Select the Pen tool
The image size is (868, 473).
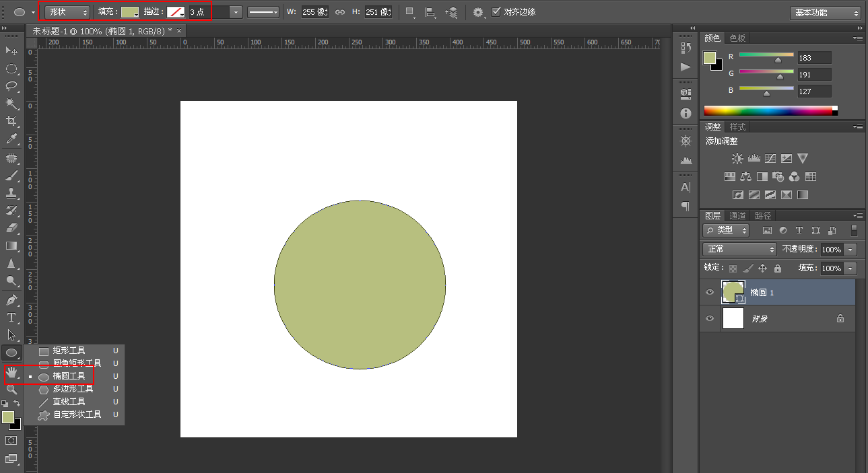[x=11, y=300]
